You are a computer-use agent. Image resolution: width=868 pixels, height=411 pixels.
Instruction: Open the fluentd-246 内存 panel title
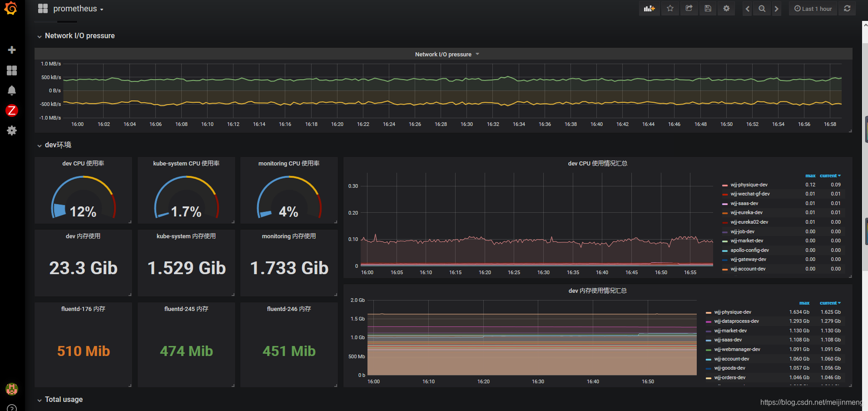pos(289,309)
